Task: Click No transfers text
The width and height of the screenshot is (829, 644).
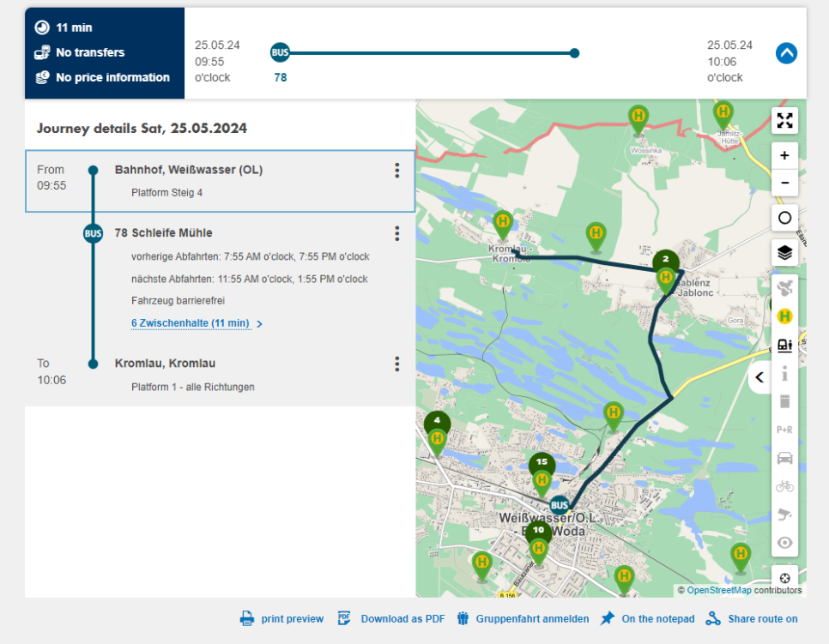Action: 90,52
